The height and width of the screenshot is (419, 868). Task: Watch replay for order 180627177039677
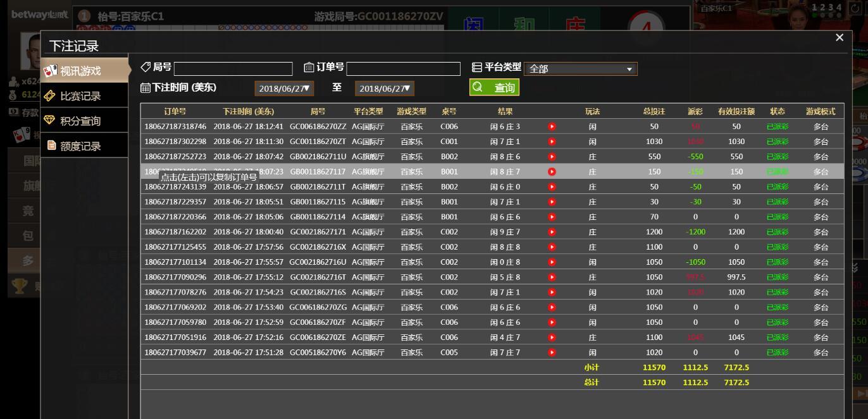(552, 353)
